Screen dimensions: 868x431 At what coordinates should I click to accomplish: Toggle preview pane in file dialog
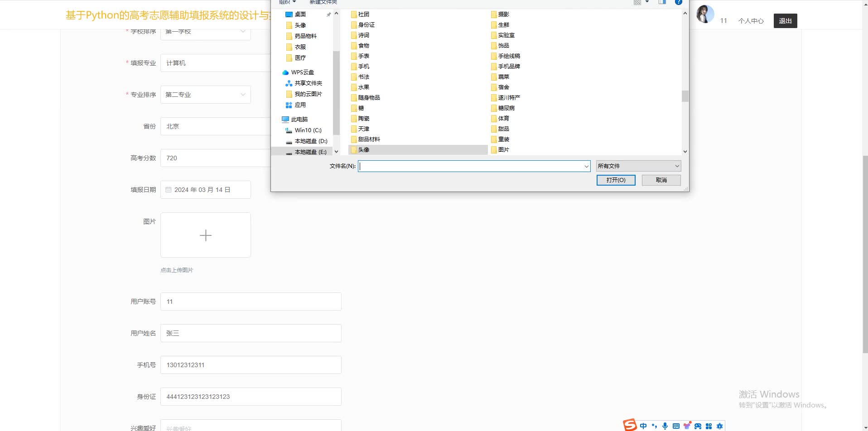(662, 2)
